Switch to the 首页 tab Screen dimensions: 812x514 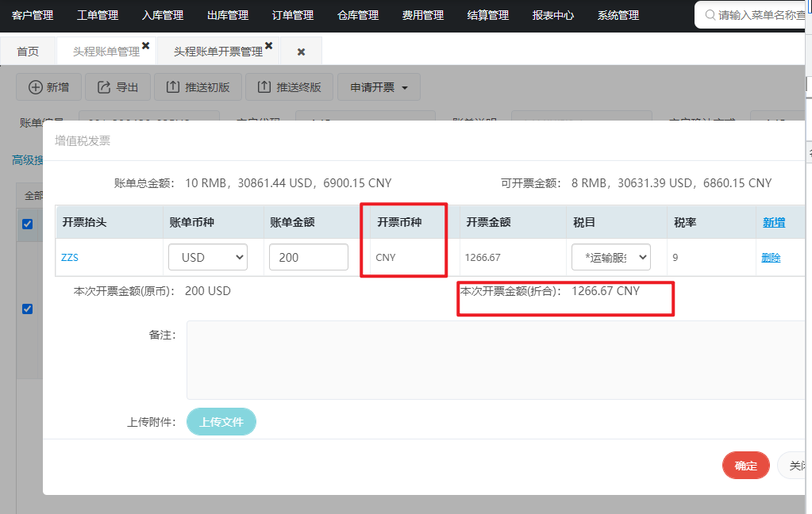[28, 52]
